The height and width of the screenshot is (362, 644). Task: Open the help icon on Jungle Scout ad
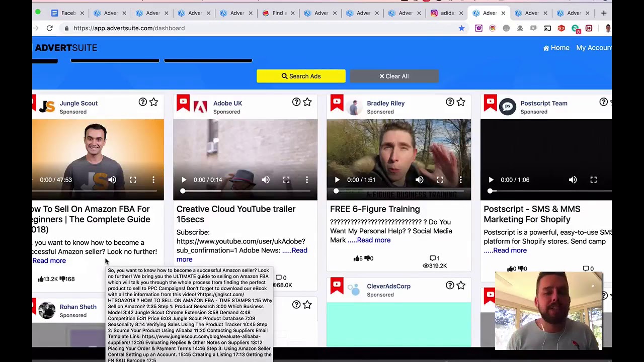(143, 102)
